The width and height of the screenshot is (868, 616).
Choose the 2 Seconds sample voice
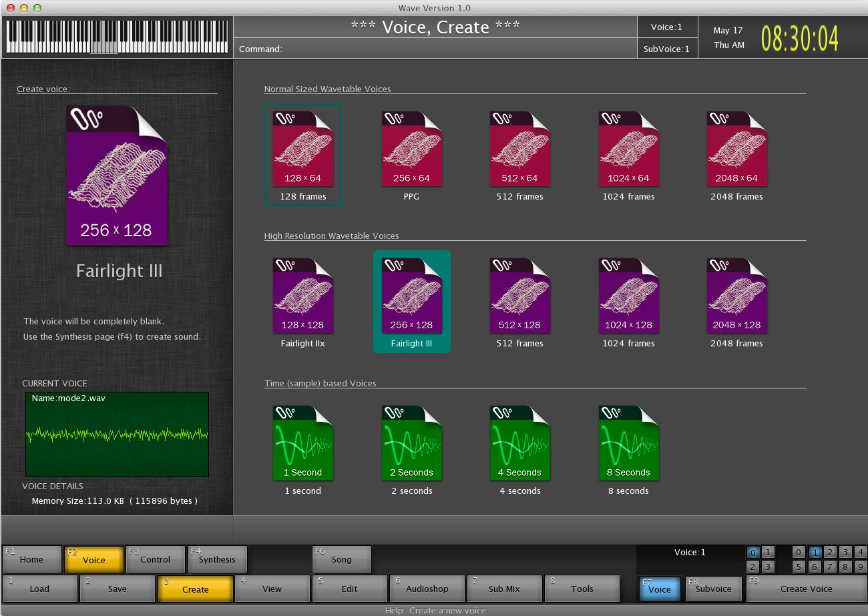pyautogui.click(x=411, y=449)
